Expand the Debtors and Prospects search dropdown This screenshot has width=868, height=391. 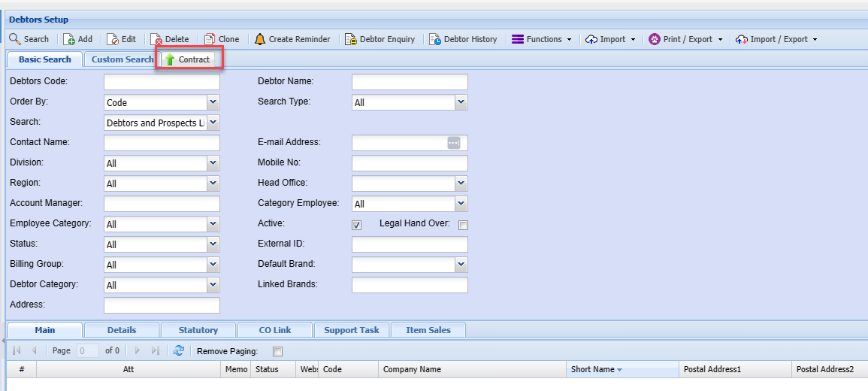coord(213,123)
